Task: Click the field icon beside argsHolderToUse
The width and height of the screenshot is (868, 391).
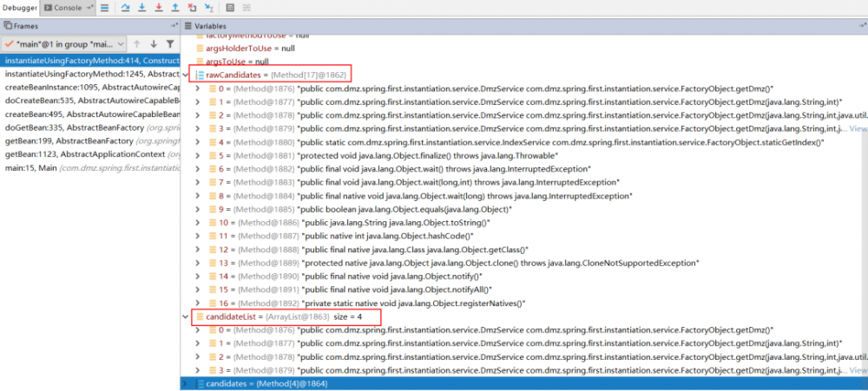Action: [x=200, y=48]
